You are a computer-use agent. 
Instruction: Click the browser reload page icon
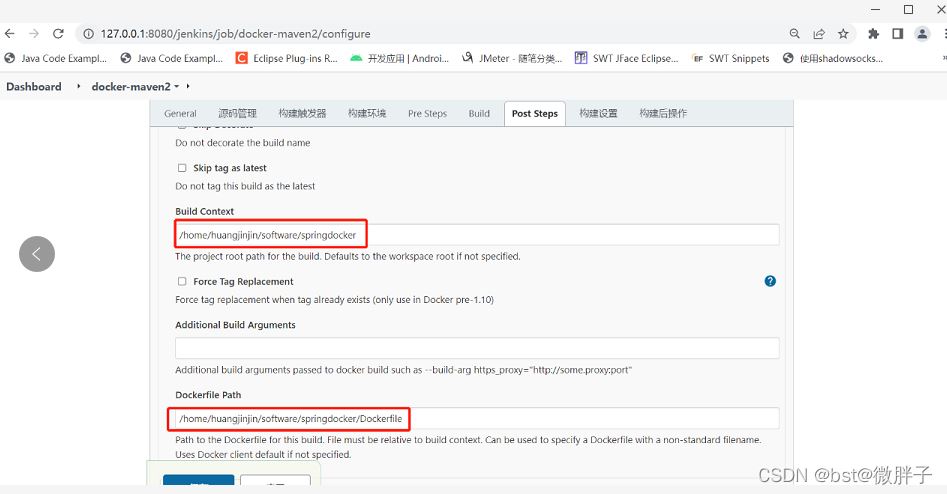58,33
